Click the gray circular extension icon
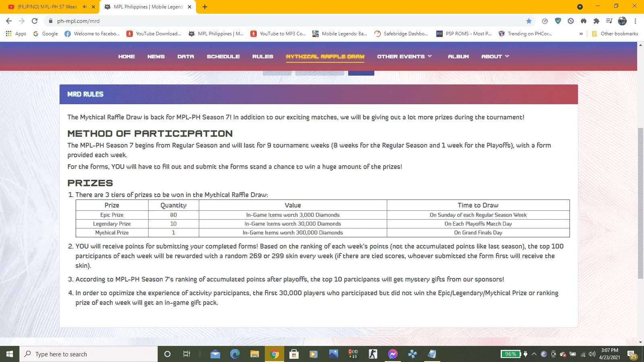Viewport: 644px width, 362px height. 545,21
